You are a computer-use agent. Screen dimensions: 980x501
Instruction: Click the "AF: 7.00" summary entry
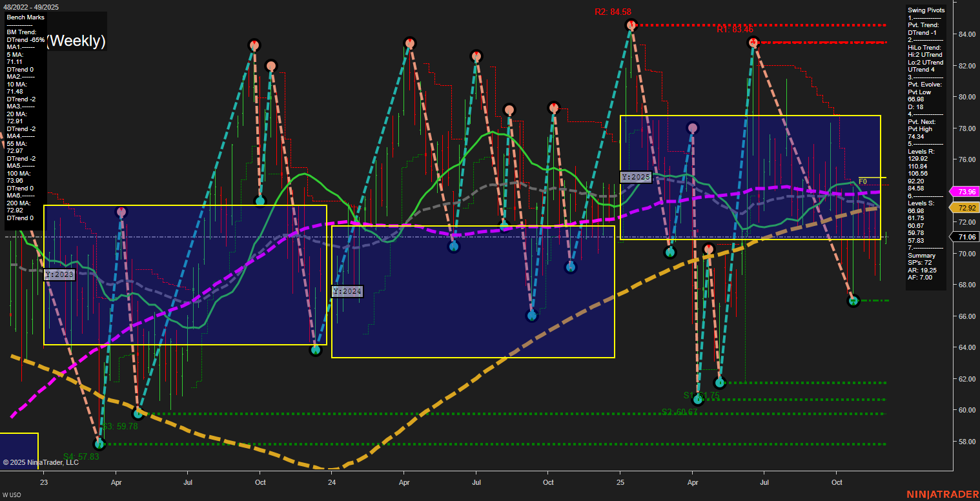click(921, 278)
